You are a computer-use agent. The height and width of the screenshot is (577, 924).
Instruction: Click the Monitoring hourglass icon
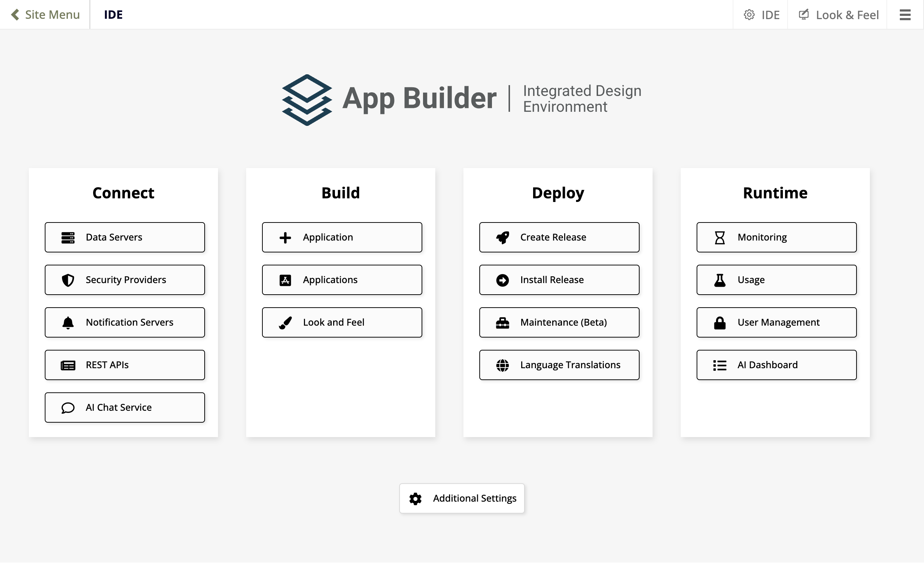pos(719,237)
